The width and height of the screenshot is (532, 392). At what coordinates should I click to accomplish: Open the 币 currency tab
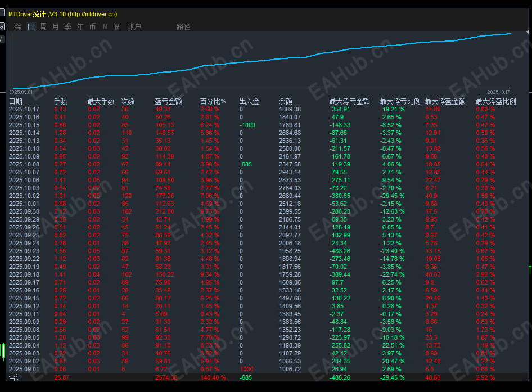(92, 26)
